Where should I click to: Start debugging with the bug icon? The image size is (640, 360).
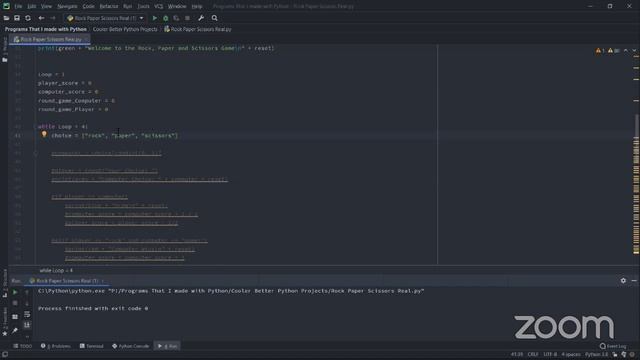tap(166, 18)
